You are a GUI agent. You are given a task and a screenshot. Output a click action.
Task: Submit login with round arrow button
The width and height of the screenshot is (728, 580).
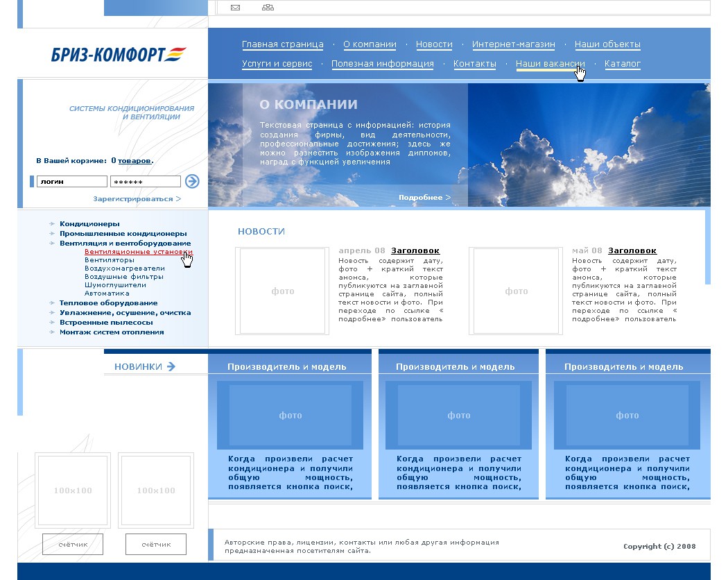tap(192, 181)
